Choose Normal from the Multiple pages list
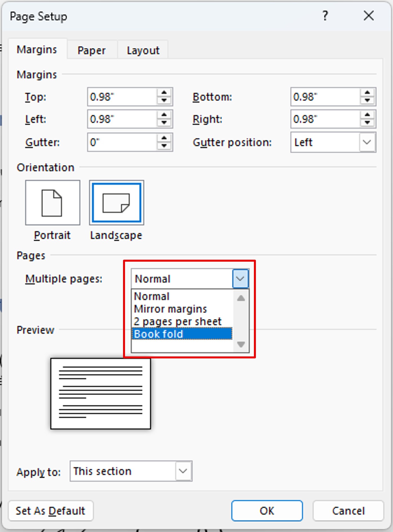Image resolution: width=393 pixels, height=532 pixels. click(182, 296)
